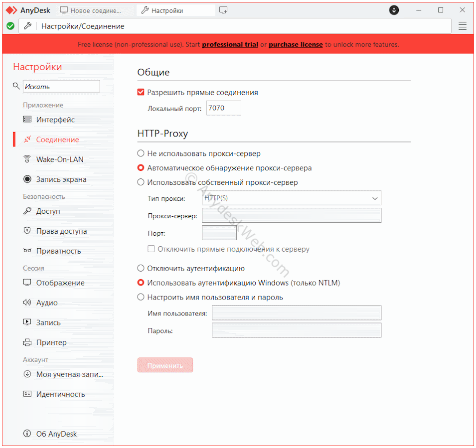Viewport: 476px width, 448px height.
Task: Toggle Отключить прямые подключения к серверу
Action: coord(151,249)
